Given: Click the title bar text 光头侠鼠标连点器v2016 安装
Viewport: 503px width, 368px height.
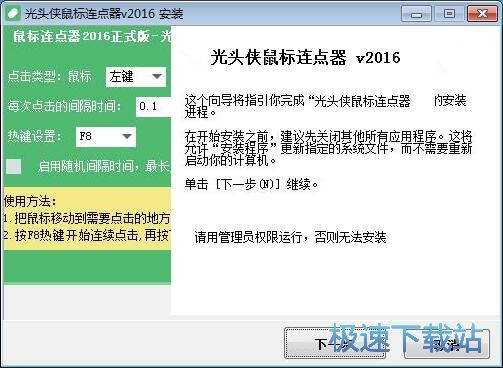Looking at the screenshot, I should click(104, 14).
